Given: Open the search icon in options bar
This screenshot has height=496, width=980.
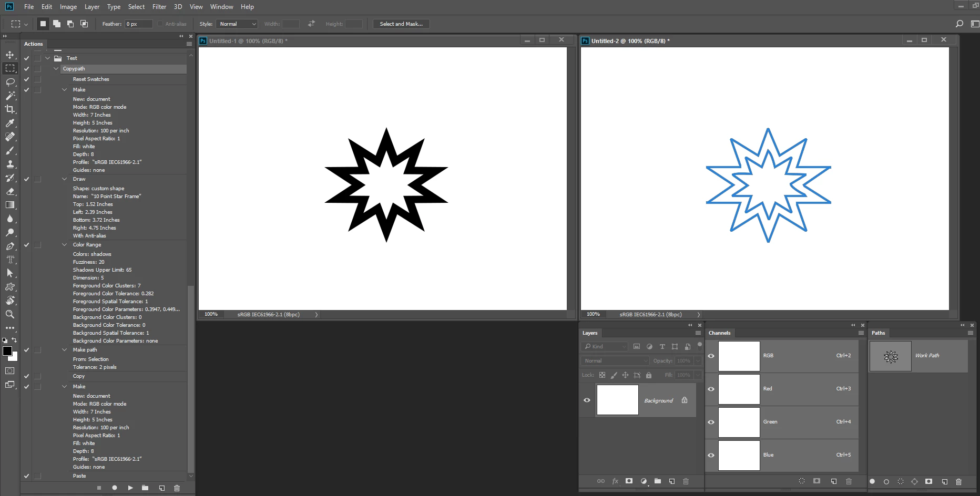Looking at the screenshot, I should (959, 24).
